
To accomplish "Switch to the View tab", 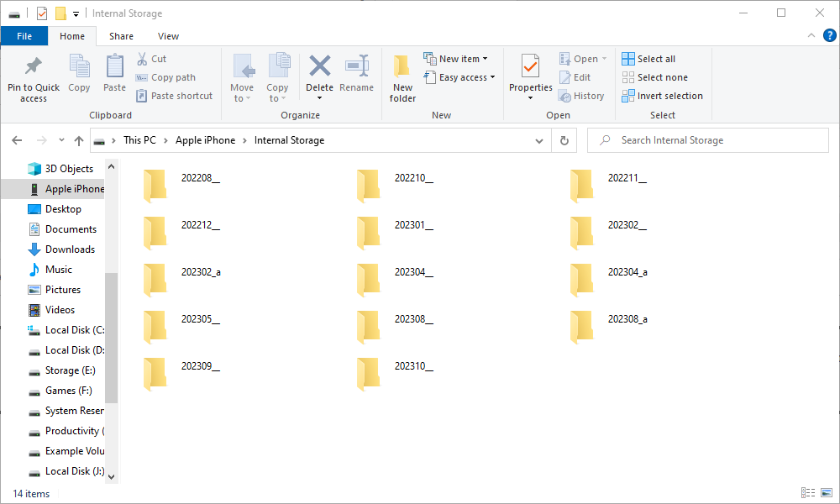I will pyautogui.click(x=168, y=36).
